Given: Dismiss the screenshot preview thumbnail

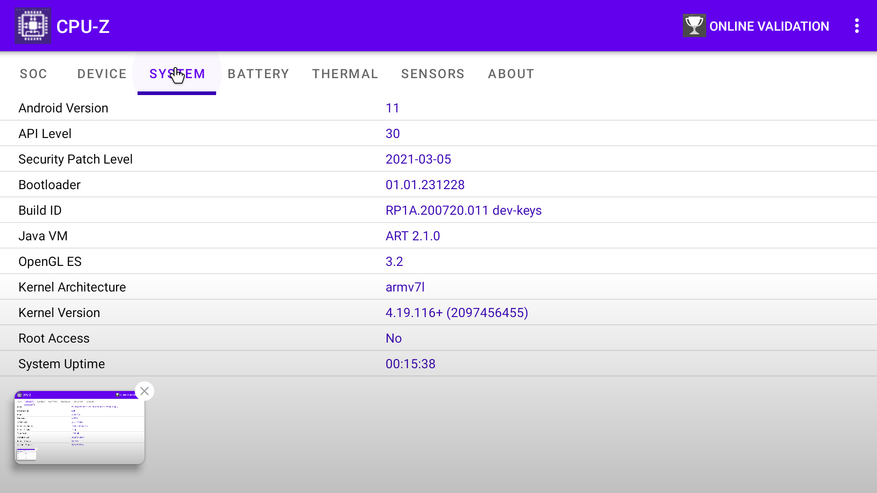Looking at the screenshot, I should pos(144,391).
